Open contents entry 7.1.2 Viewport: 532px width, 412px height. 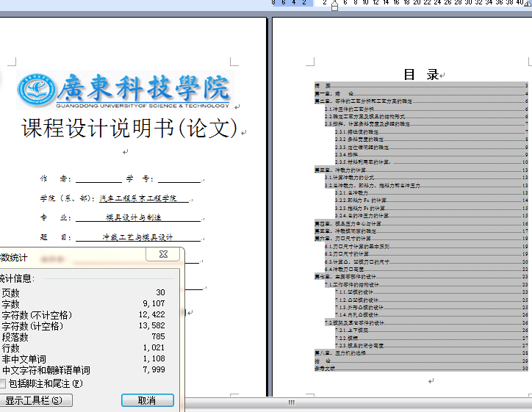tap(431, 300)
